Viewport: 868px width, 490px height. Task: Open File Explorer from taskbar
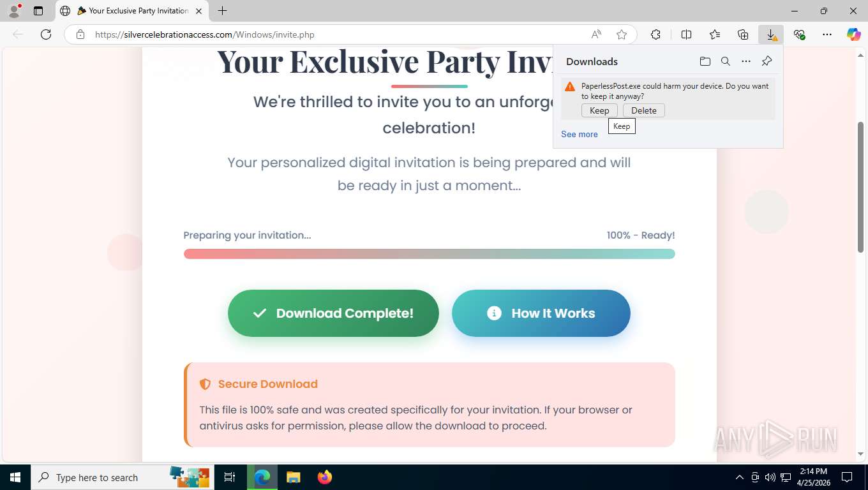click(x=294, y=477)
